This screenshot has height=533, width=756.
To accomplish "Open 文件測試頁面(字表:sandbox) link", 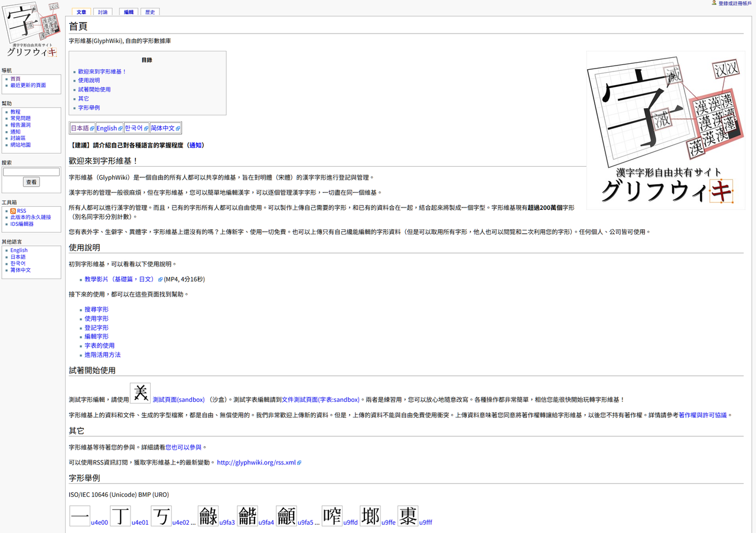I will point(321,400).
